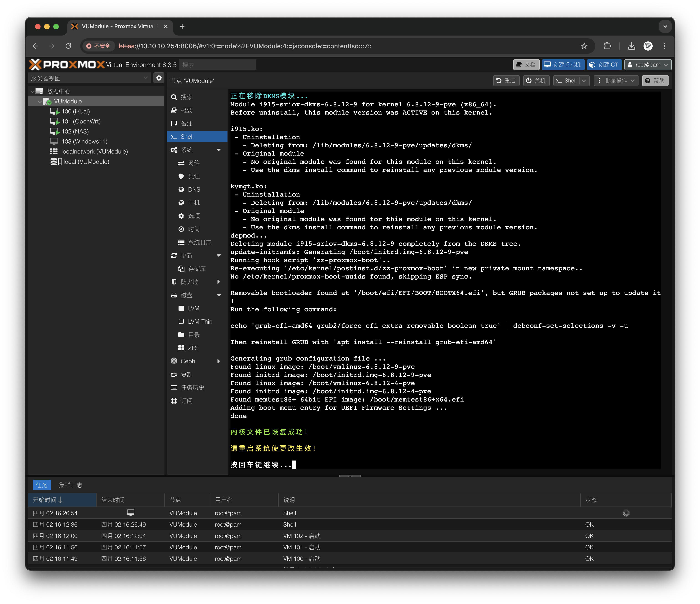Expand the 防火墙 submenu arrow
This screenshot has width=700, height=604.
(x=219, y=282)
